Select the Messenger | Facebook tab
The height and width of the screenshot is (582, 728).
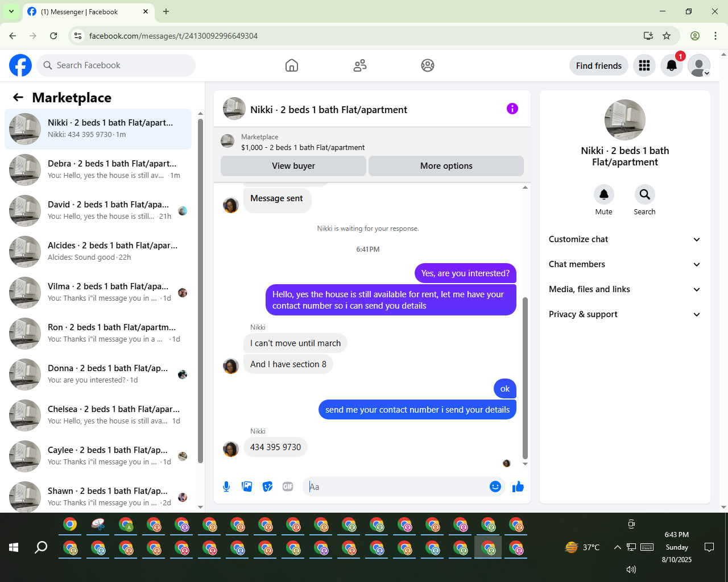click(88, 11)
